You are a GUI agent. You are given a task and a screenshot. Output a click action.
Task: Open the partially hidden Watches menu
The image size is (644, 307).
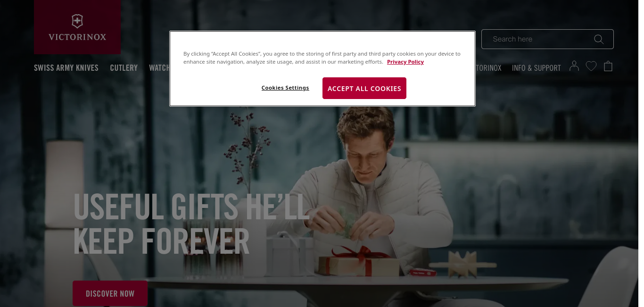[x=159, y=68]
